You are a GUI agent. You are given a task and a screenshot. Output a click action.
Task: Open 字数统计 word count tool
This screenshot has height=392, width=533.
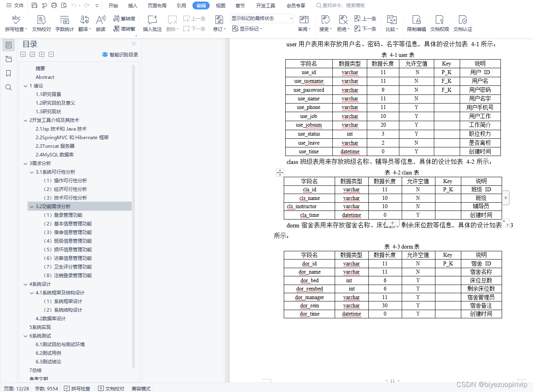[x=64, y=24]
